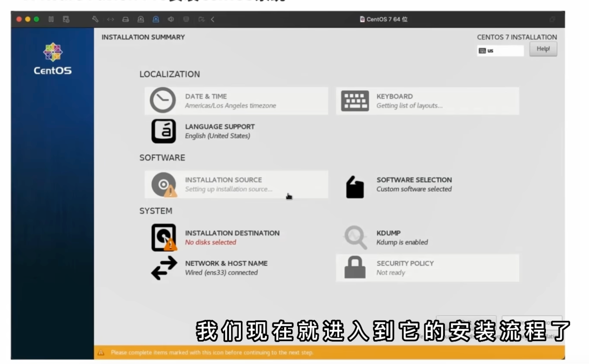Click the 'Kdump is enabled' status text
This screenshot has width=589, height=364.
402,242
